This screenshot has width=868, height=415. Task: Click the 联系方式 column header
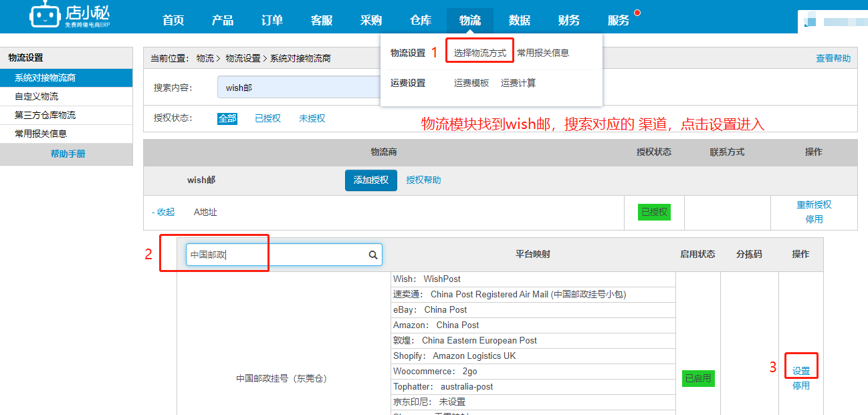coord(727,152)
